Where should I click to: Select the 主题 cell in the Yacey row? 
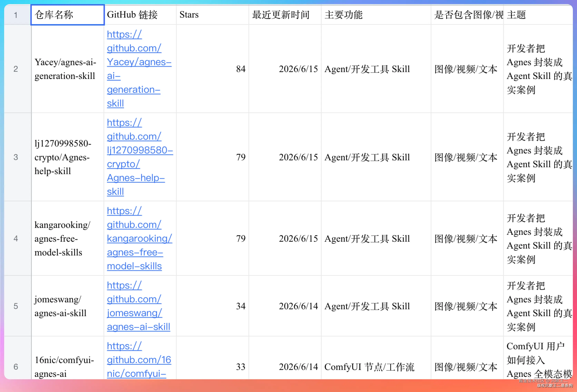pyautogui.click(x=538, y=69)
